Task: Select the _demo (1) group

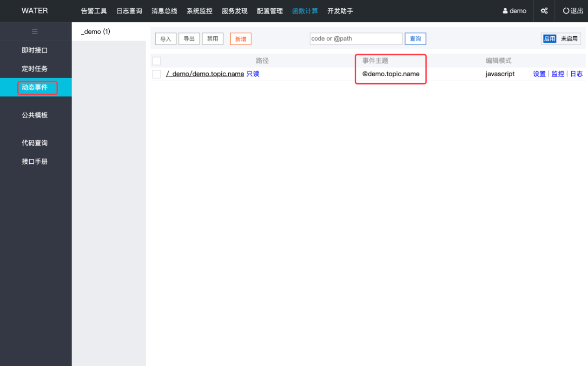Action: (x=95, y=32)
